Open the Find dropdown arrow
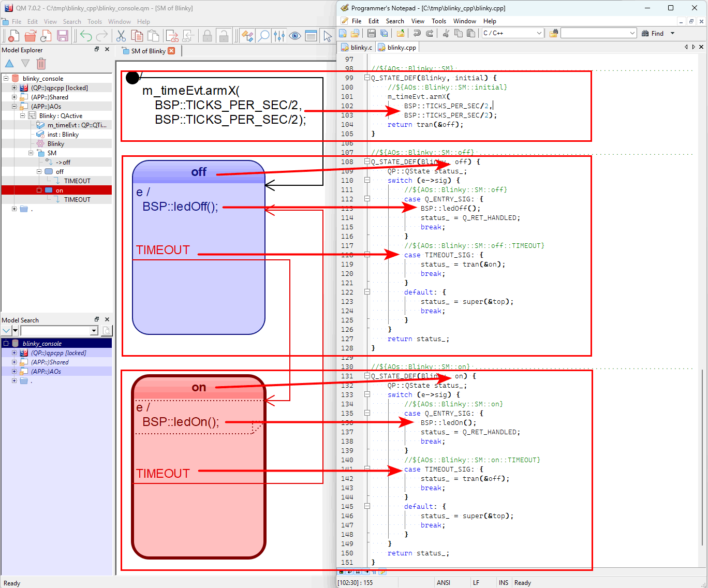The height and width of the screenshot is (588, 708). 672,33
